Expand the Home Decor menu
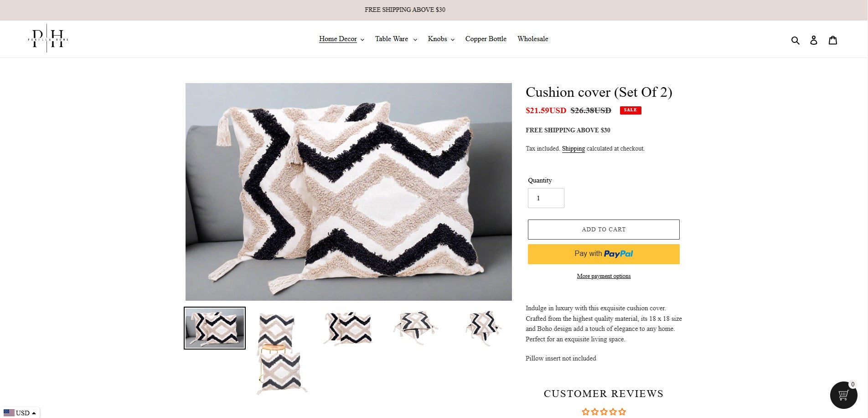 [x=341, y=39]
